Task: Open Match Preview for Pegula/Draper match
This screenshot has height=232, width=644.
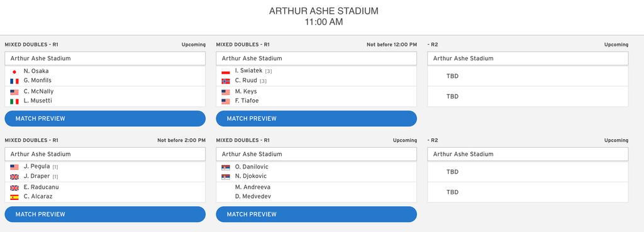Action: click(105, 214)
